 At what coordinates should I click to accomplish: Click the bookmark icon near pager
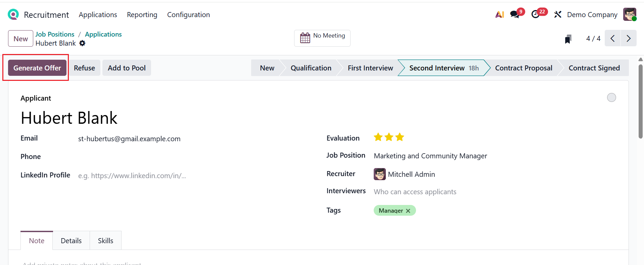tap(568, 39)
